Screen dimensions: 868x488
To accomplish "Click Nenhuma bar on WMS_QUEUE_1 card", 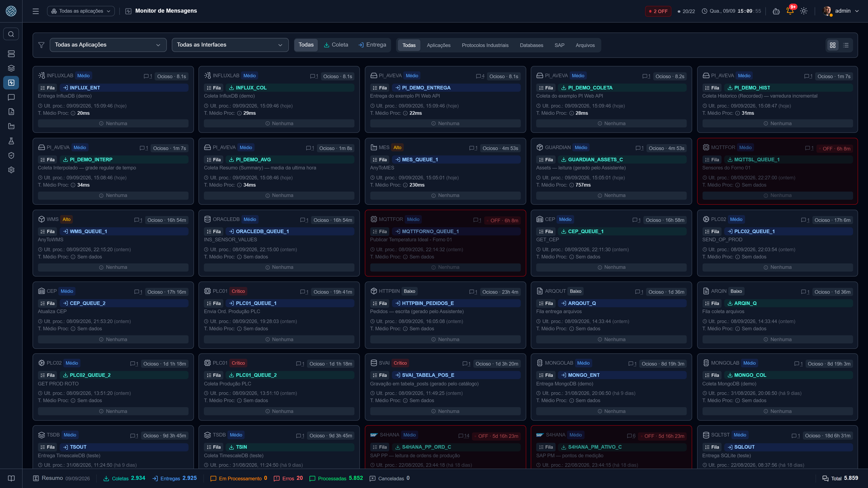I will pos(113,267).
